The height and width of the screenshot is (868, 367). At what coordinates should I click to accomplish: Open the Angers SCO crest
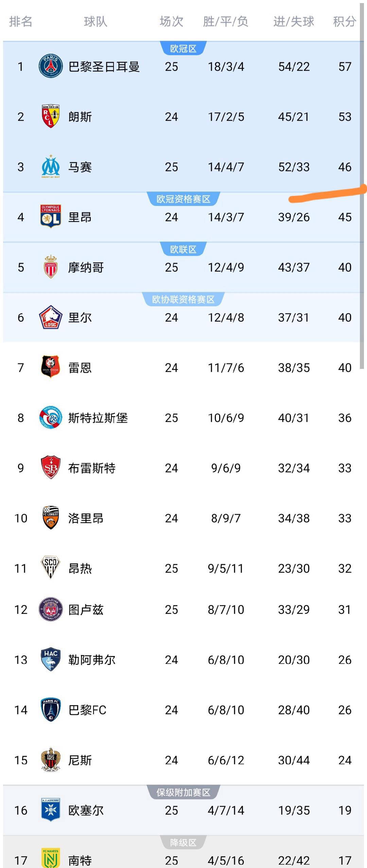click(x=51, y=568)
